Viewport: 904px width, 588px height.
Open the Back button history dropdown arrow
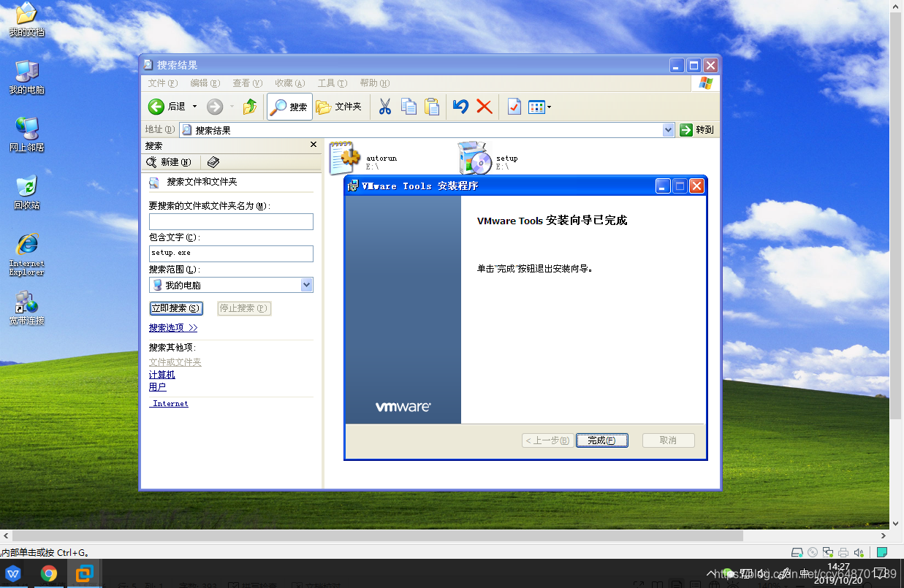pyautogui.click(x=194, y=107)
